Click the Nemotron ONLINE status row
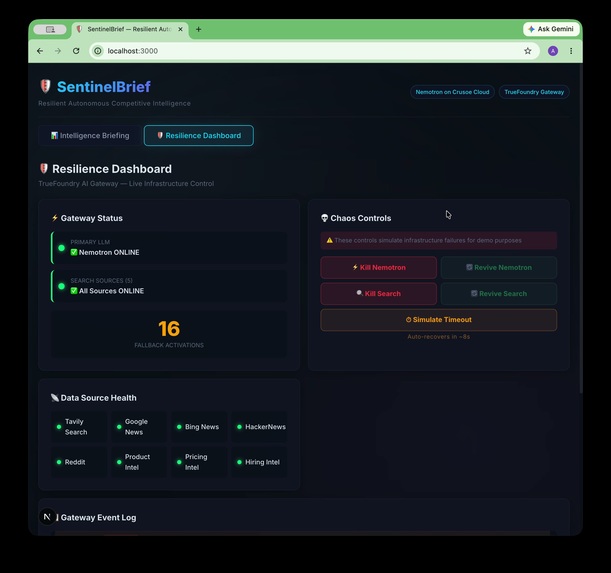 click(169, 248)
